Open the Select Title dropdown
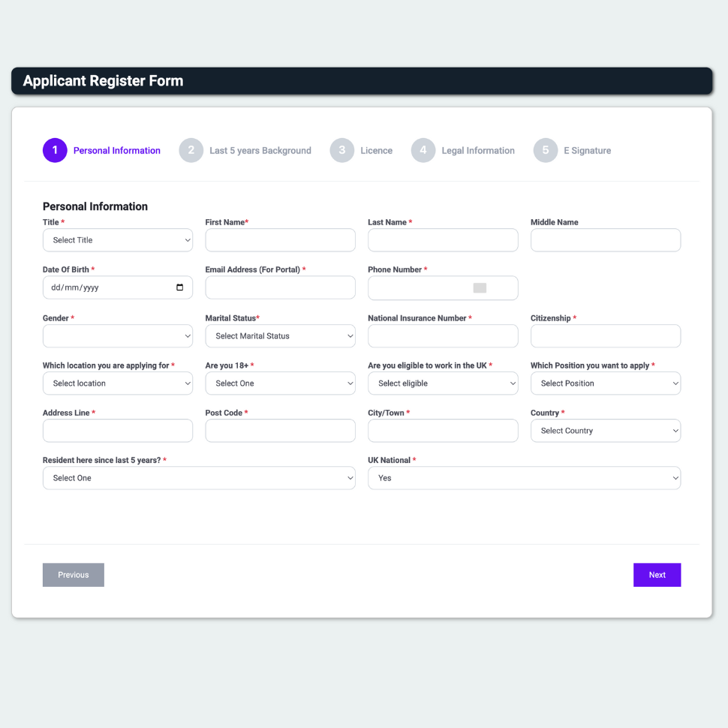 pos(118,240)
